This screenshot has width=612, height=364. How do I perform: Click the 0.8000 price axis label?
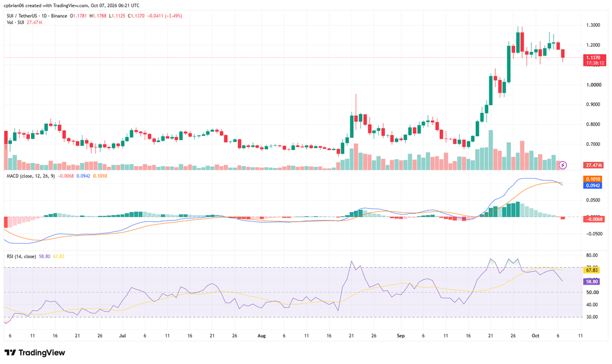click(x=593, y=124)
